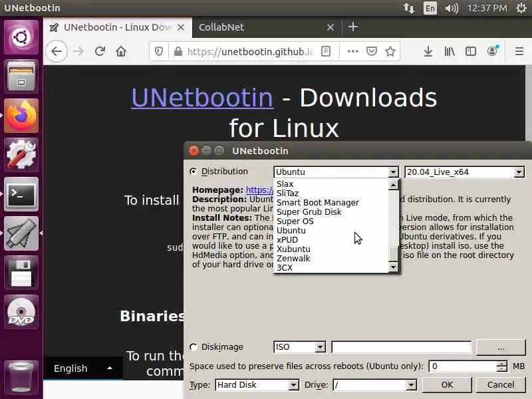Go back with Firefox back arrow
This screenshot has width=532, height=399.
coord(57,52)
